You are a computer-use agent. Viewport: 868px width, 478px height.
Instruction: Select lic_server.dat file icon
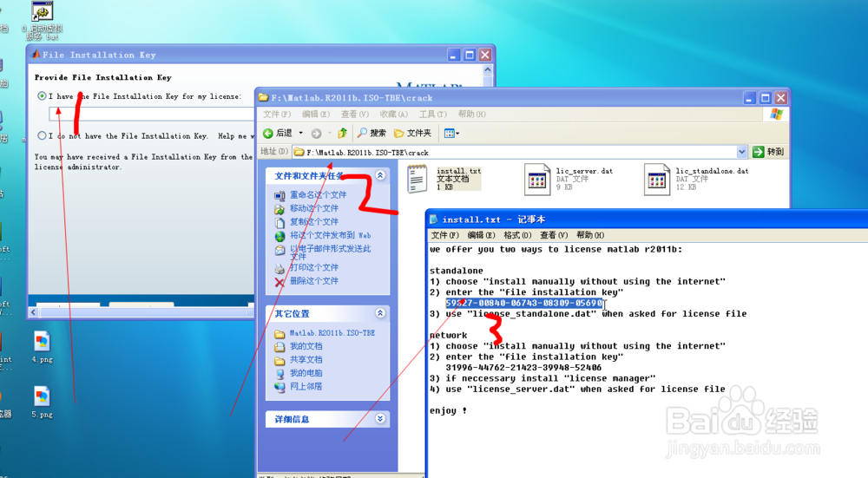pos(537,180)
